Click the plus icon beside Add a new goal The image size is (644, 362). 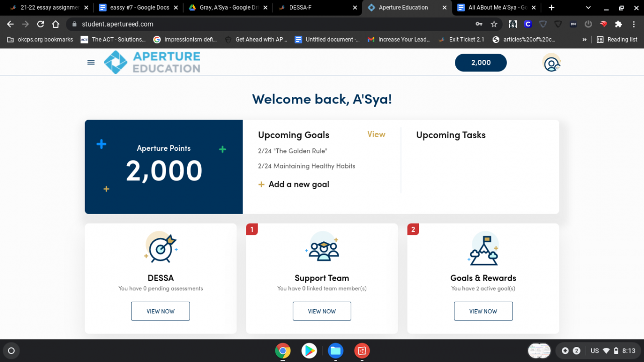(261, 185)
